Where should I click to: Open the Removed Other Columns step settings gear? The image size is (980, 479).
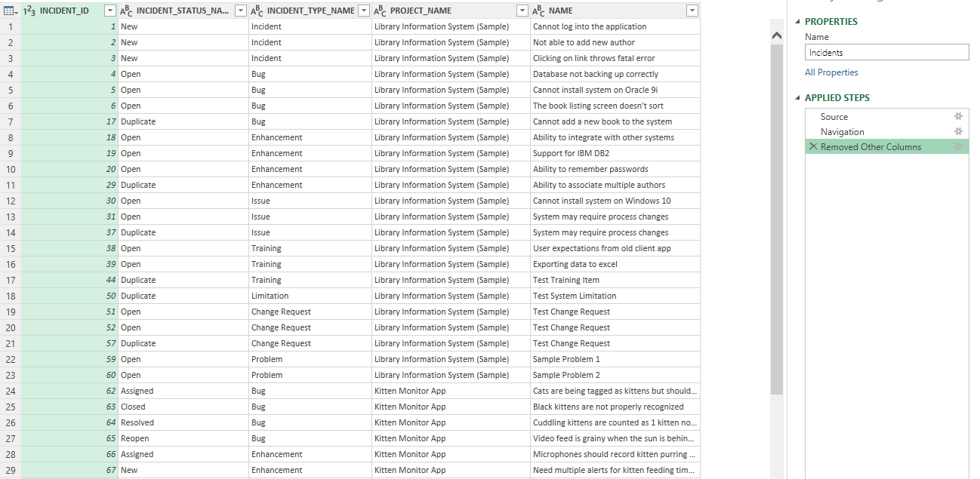click(x=958, y=146)
